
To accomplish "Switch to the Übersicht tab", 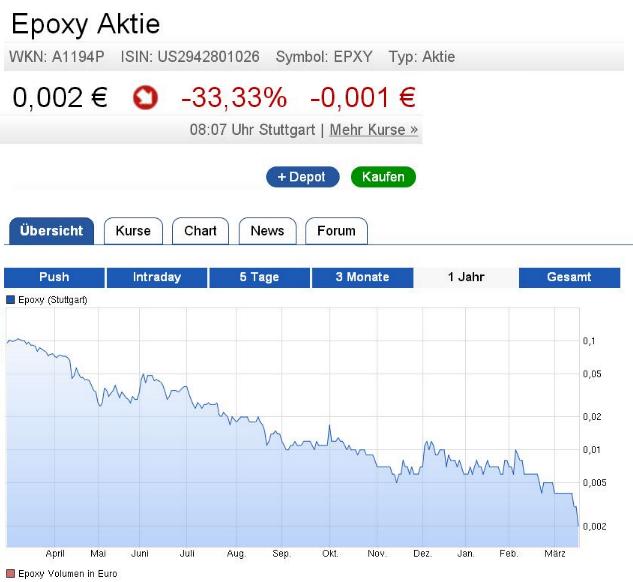I will (52, 231).
